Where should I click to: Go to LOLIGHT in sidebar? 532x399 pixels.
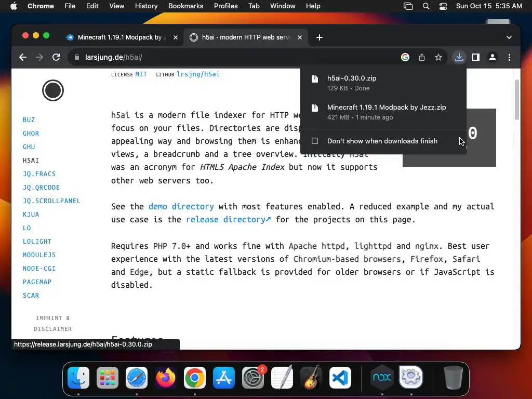click(37, 242)
